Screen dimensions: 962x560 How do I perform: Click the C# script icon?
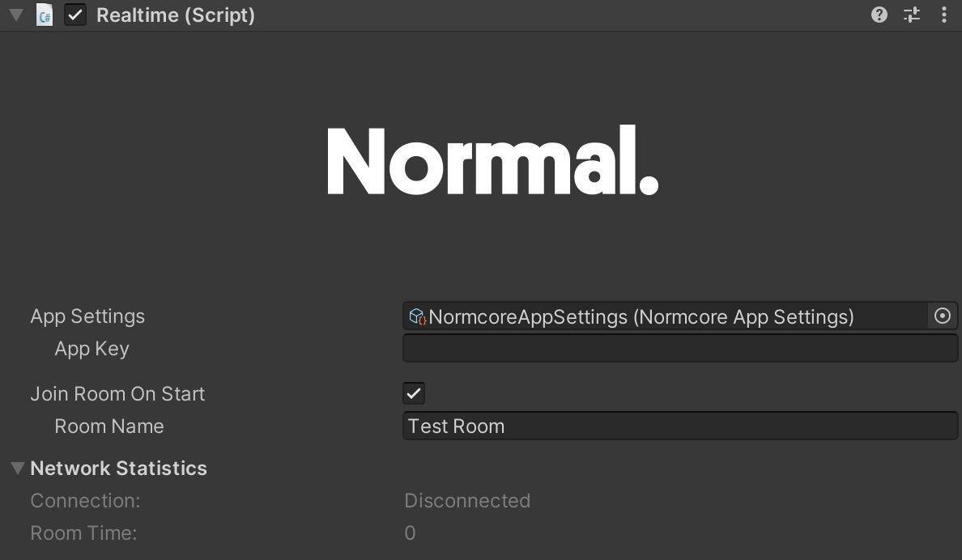tap(45, 15)
